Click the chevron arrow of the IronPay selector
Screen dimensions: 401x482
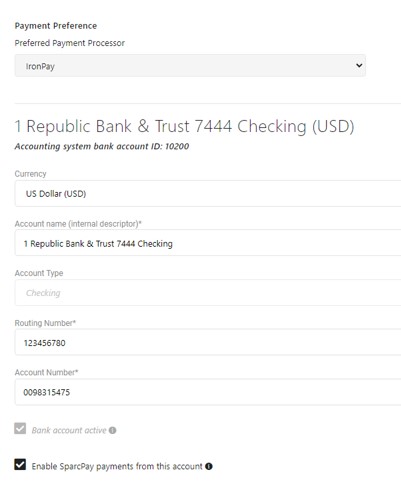click(359, 65)
